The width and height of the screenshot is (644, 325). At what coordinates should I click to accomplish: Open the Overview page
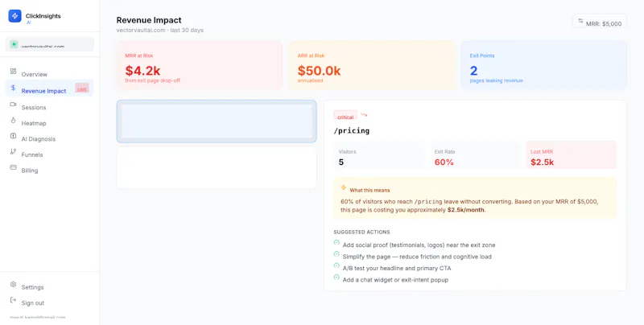(x=49, y=74)
